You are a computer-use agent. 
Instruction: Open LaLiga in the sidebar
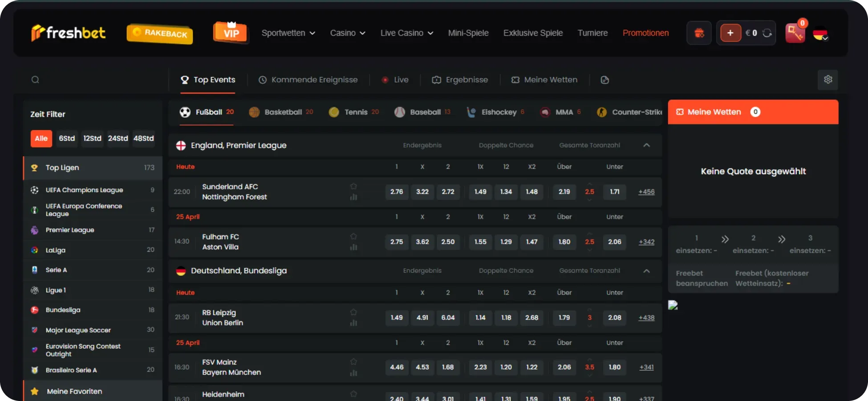(93, 250)
